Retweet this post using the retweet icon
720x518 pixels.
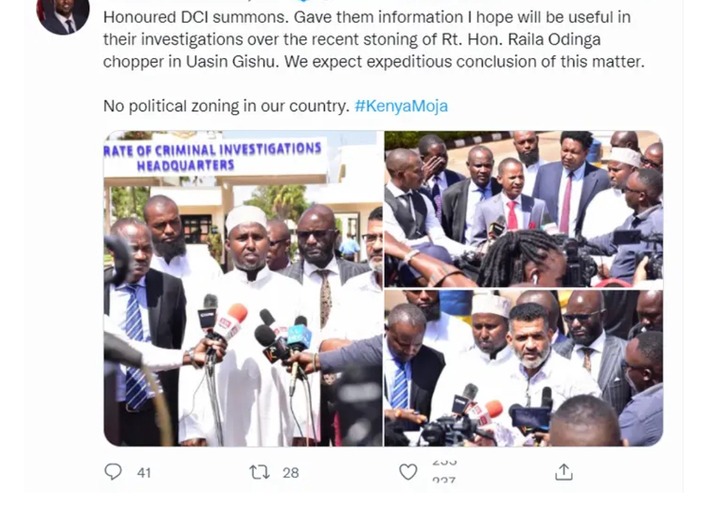coord(259,472)
